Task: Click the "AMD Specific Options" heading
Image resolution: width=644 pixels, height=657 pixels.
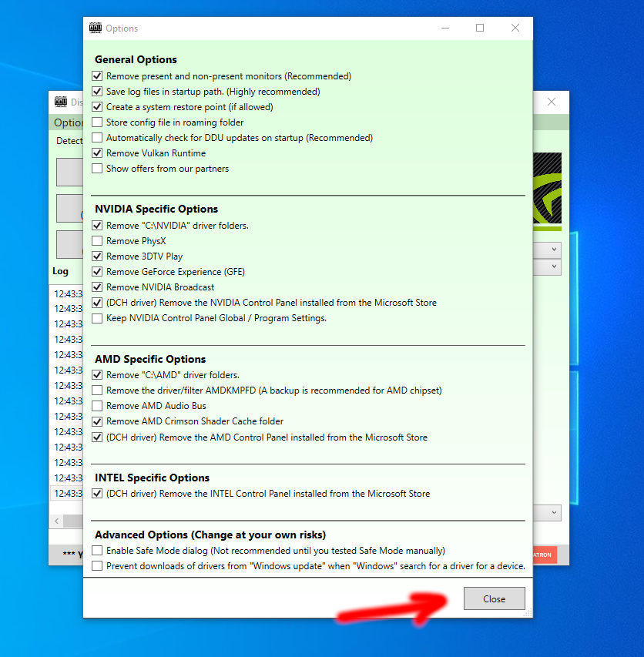Action: pyautogui.click(x=150, y=359)
